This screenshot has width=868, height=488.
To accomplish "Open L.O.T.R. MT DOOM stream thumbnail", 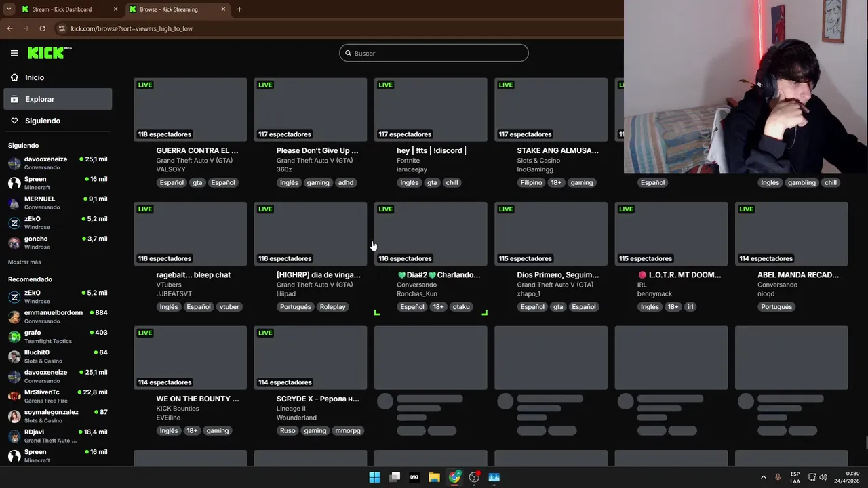I will (671, 234).
